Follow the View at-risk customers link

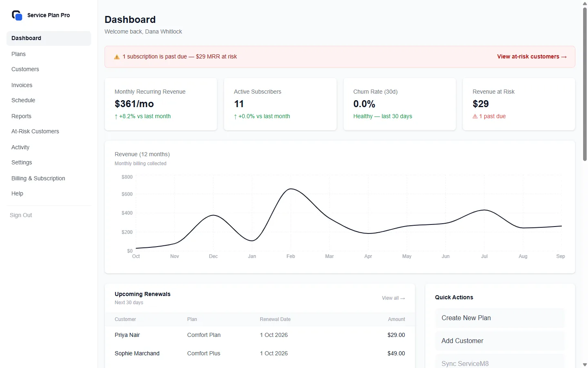click(x=532, y=57)
